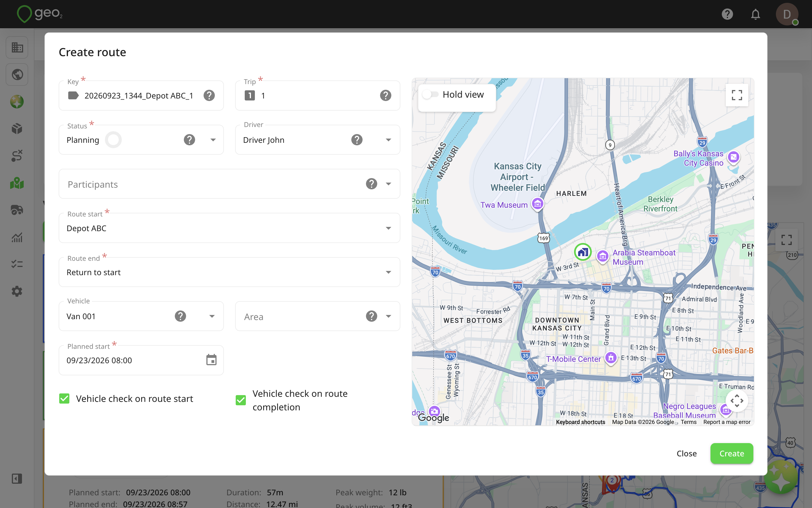The width and height of the screenshot is (812, 508).
Task: Open the notifications bell
Action: [x=755, y=14]
